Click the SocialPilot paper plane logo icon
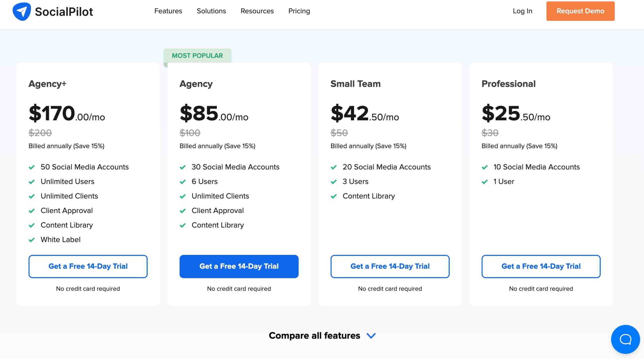Screen dimensions: 644x359 coord(22,11)
